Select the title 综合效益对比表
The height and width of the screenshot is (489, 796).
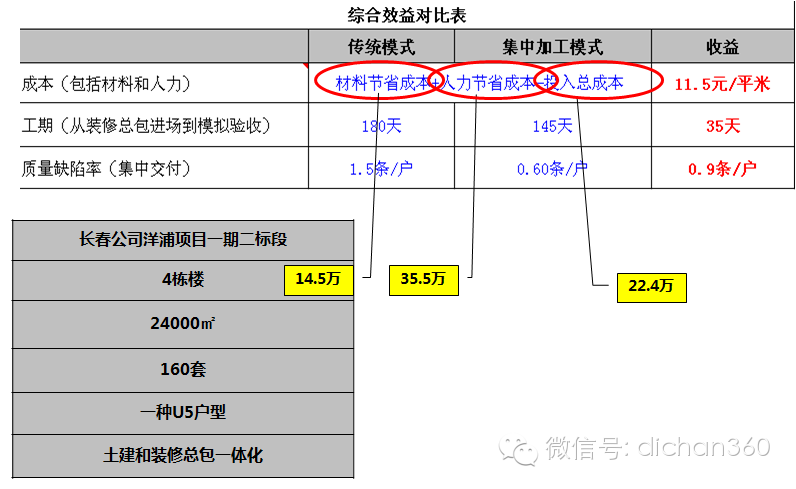[407, 16]
